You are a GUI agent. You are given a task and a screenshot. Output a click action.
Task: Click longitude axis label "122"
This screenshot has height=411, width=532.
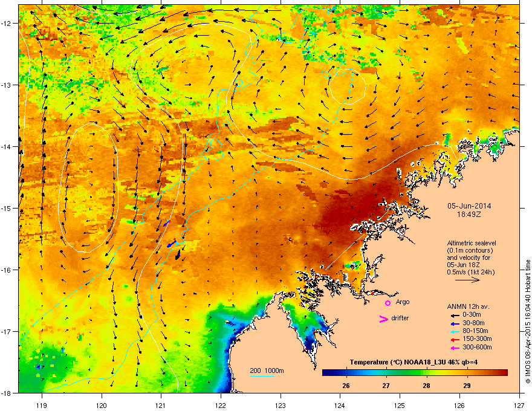tap(221, 405)
